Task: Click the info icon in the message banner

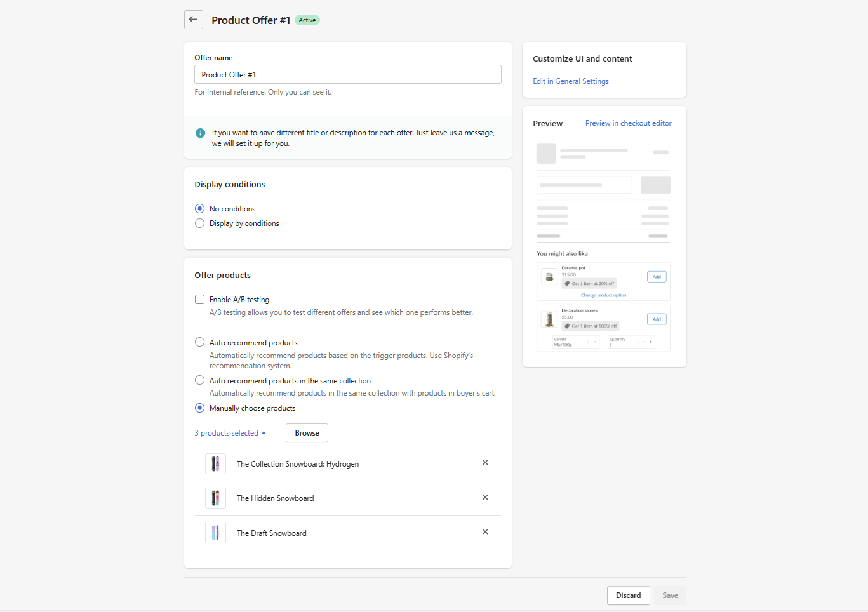Action: pyautogui.click(x=200, y=133)
